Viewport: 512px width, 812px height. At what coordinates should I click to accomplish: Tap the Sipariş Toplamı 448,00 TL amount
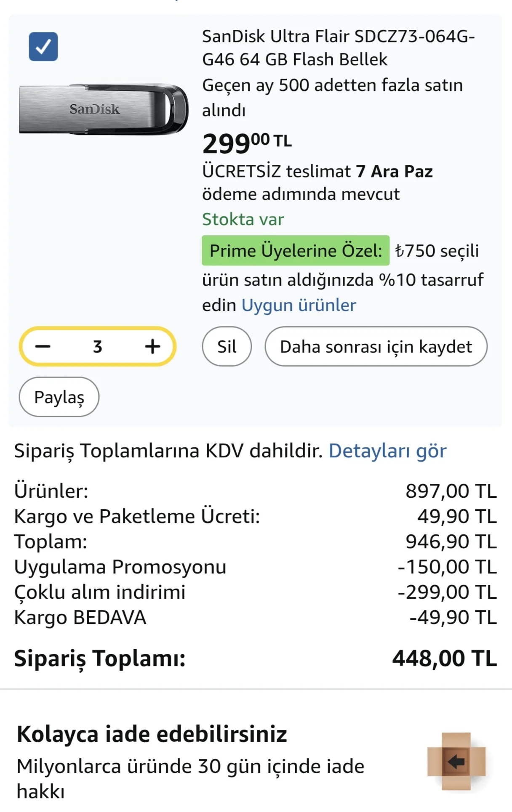pyautogui.click(x=444, y=658)
